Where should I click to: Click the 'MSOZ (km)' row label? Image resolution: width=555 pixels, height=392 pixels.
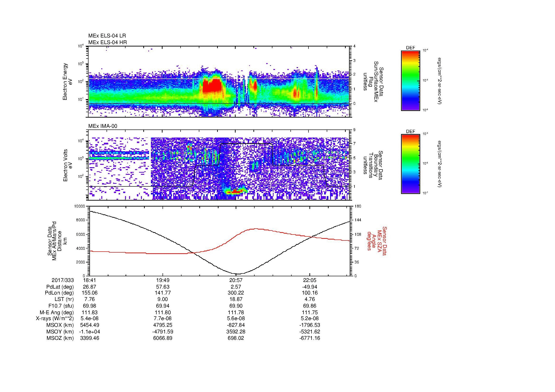point(60,338)
